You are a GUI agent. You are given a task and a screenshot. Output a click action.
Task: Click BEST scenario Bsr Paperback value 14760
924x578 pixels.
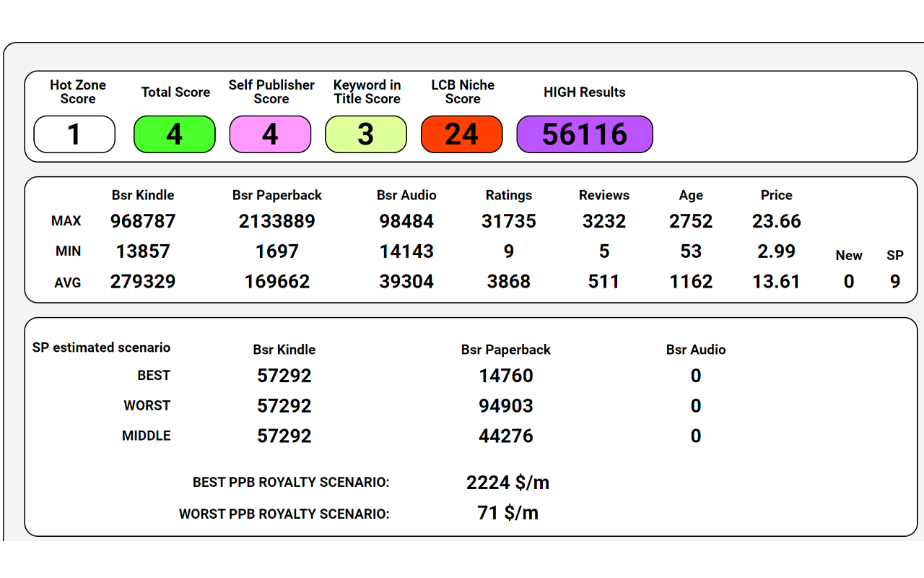tap(506, 376)
